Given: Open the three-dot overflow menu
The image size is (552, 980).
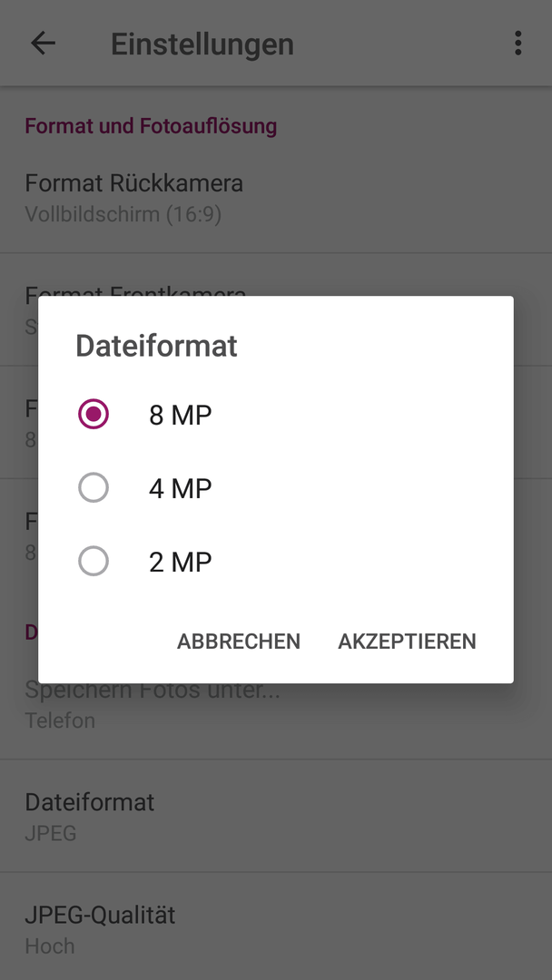Looking at the screenshot, I should (517, 44).
